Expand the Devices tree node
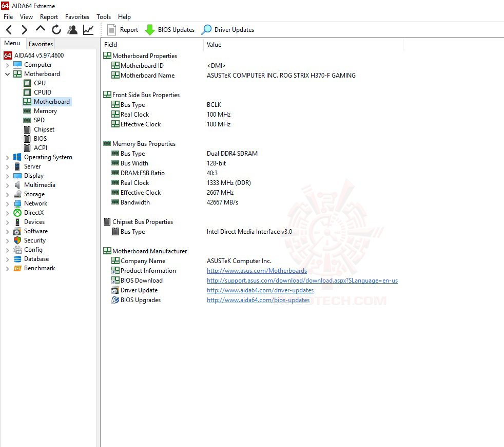The height and width of the screenshot is (447, 504). (7, 222)
